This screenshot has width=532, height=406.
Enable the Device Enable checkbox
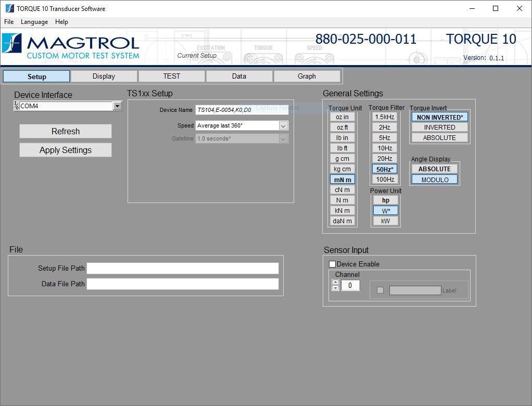coord(333,264)
